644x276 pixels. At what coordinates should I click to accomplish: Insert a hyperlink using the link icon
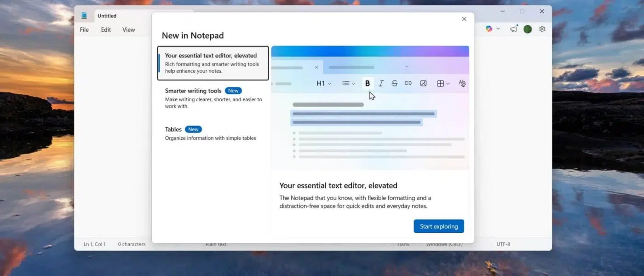click(x=408, y=83)
